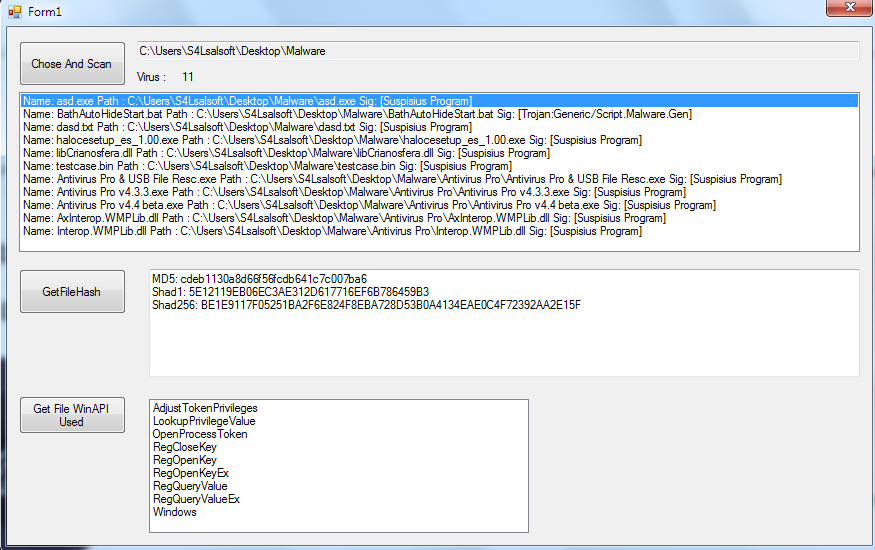Select RegQueryValueEx in the API list
This screenshot has width=875, height=550.
point(339,499)
